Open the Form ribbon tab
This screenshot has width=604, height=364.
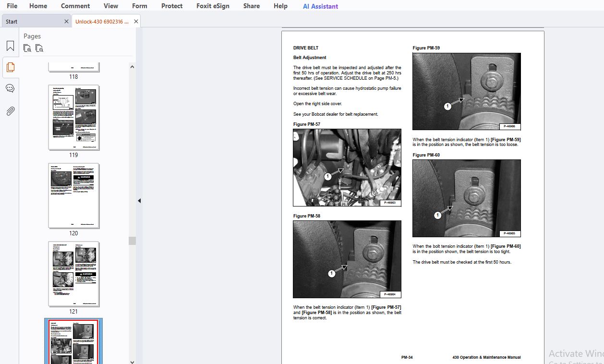tap(140, 6)
